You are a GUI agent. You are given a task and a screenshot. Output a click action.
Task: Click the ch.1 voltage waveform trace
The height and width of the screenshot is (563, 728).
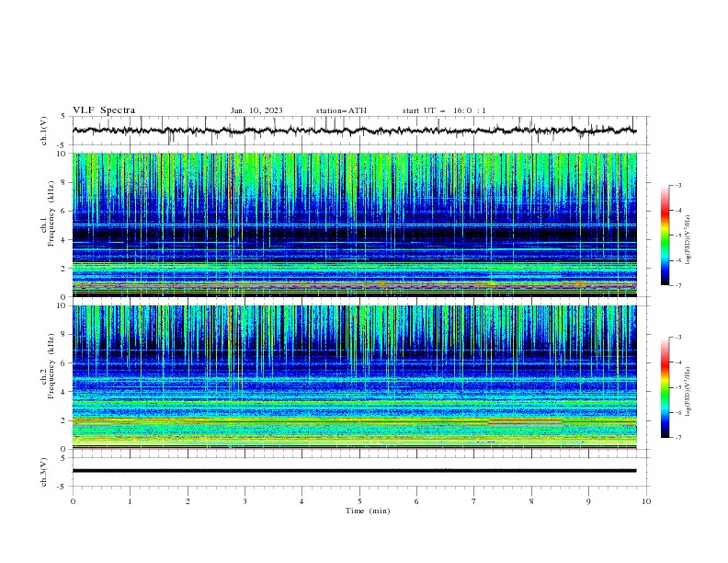pos(354,131)
